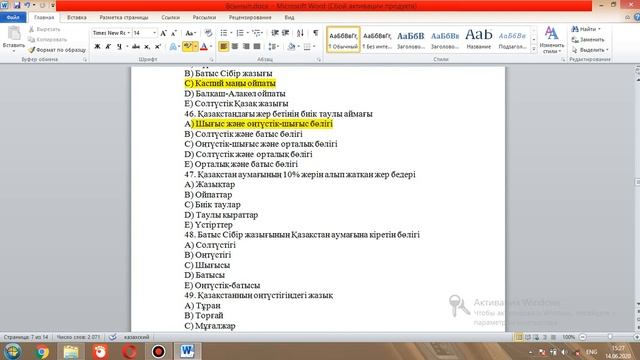
Task: Toggle Italic (К) formatting
Action: (x=108, y=47)
